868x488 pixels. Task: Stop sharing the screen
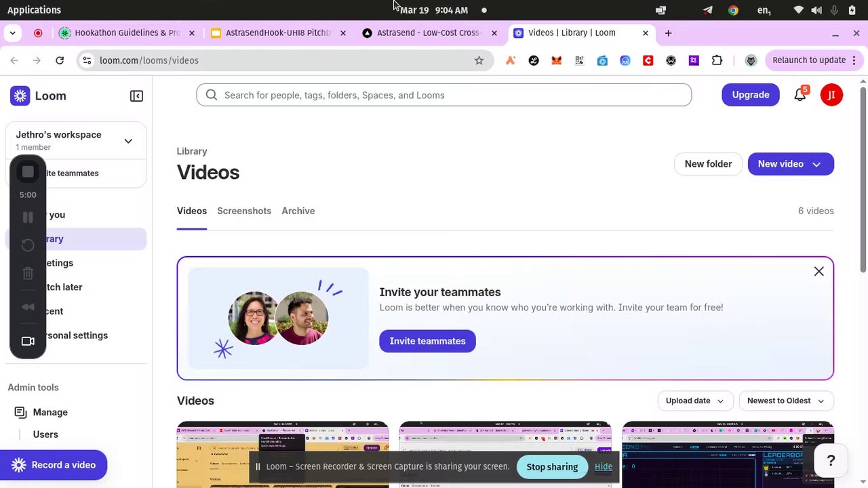[x=552, y=467]
